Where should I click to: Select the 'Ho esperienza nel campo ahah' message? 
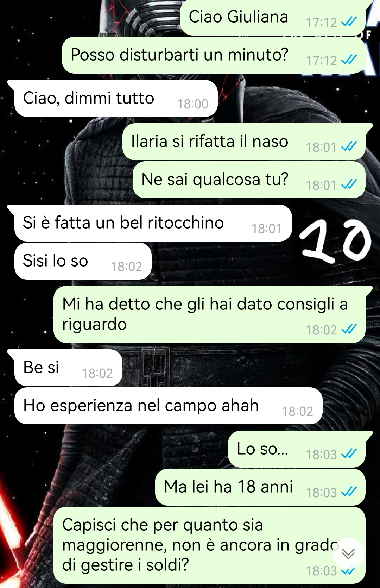pyautogui.click(x=169, y=406)
